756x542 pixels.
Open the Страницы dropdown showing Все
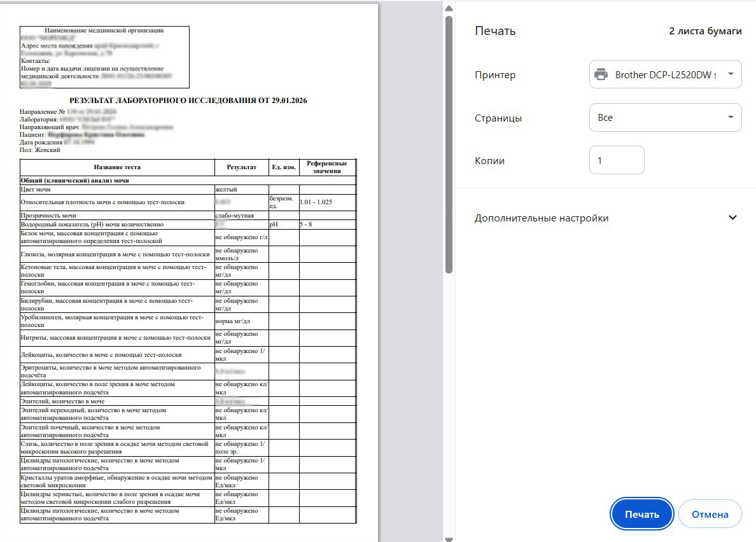(665, 118)
